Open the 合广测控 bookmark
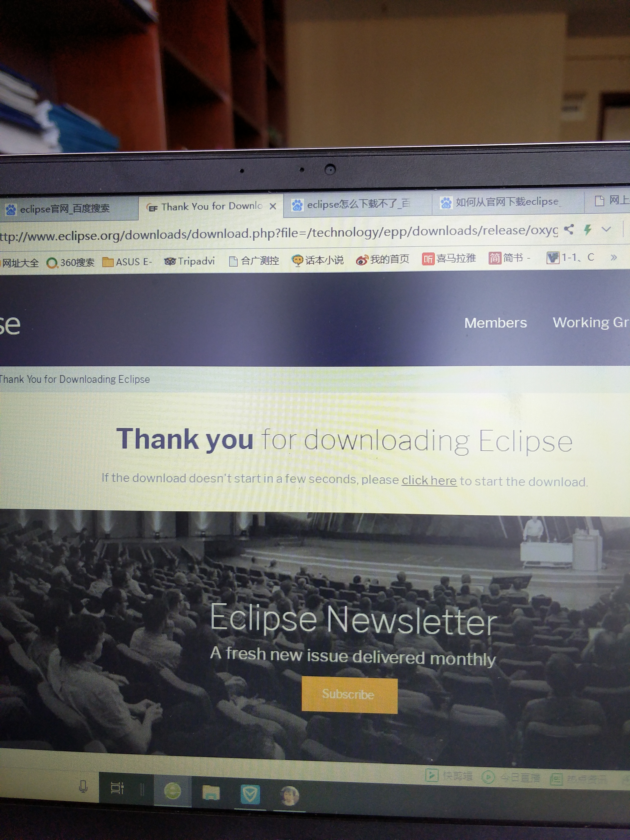Image resolution: width=630 pixels, height=840 pixels. [x=254, y=260]
